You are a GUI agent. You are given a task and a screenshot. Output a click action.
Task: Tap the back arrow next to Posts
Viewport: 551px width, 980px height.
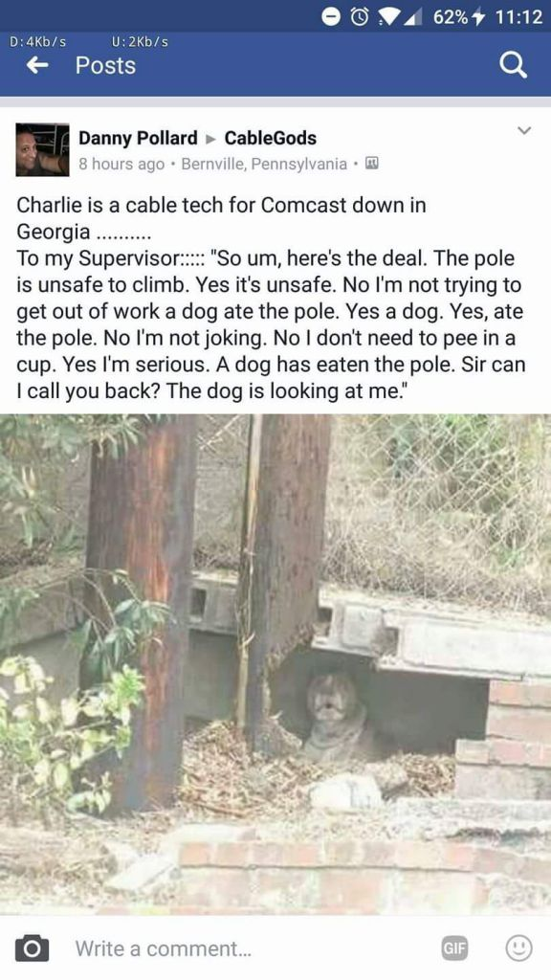click(x=38, y=65)
